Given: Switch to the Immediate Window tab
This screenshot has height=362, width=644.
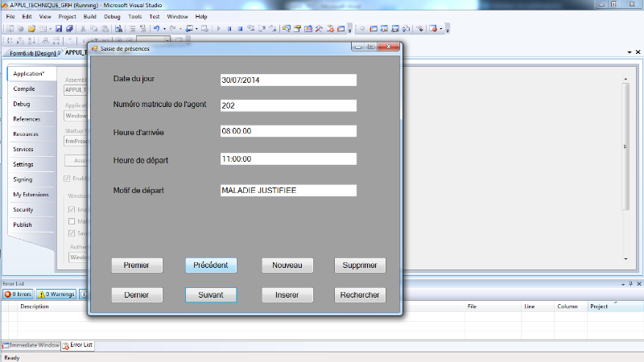Looking at the screenshot, I should (x=31, y=345).
